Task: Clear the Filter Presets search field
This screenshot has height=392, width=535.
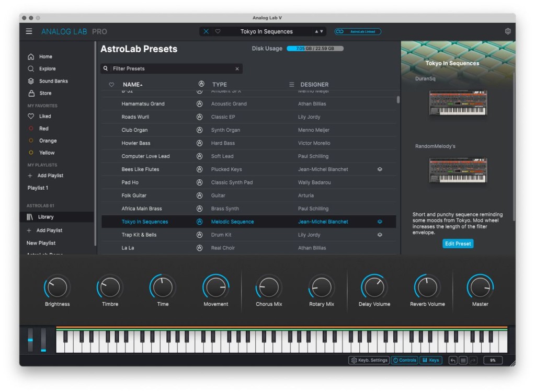Action: pyautogui.click(x=237, y=68)
